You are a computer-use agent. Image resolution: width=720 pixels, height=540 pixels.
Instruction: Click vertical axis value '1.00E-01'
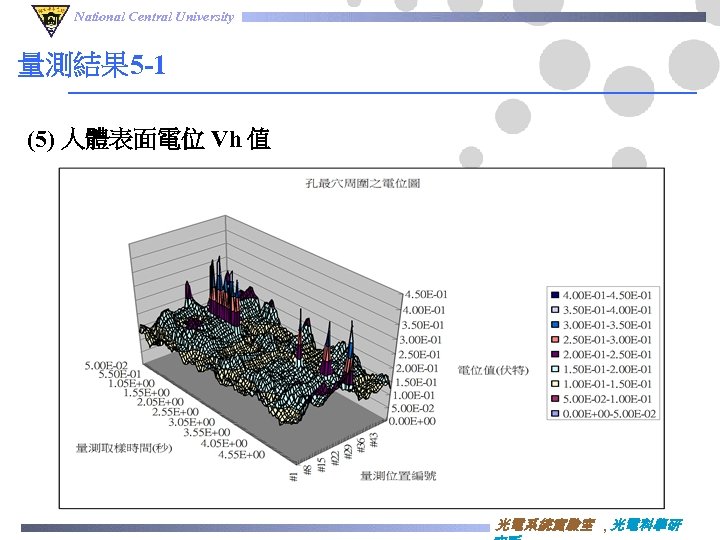(x=414, y=395)
